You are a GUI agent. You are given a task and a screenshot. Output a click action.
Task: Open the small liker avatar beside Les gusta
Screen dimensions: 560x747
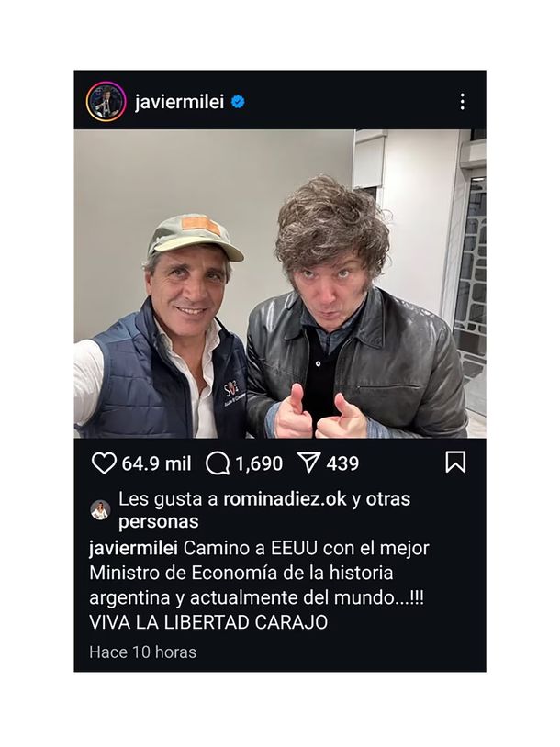(101, 510)
